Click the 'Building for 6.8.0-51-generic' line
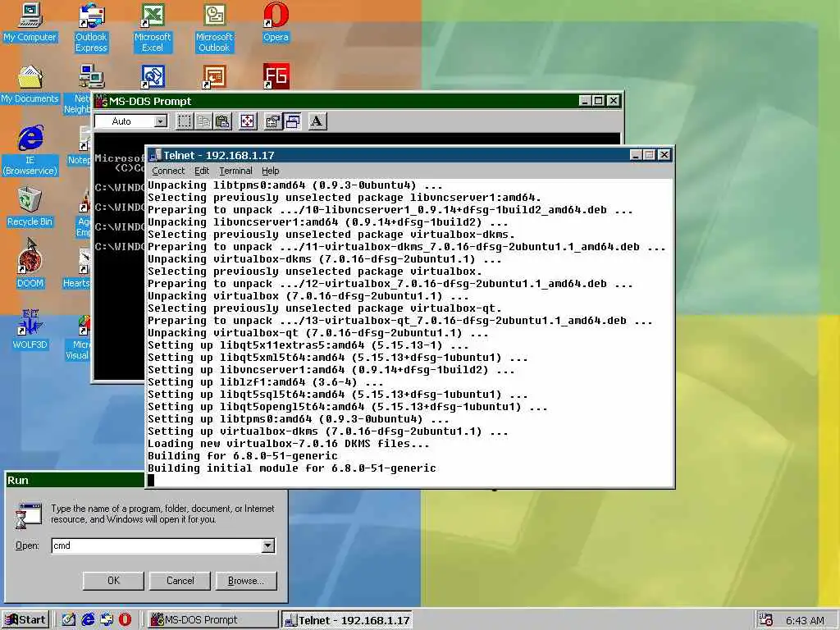This screenshot has width=840, height=630. pos(243,456)
